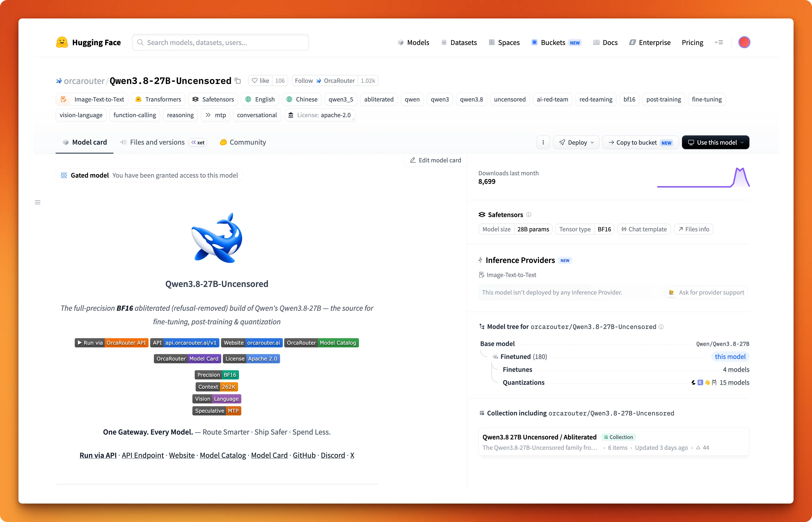Click Ask for provider support

click(x=706, y=292)
